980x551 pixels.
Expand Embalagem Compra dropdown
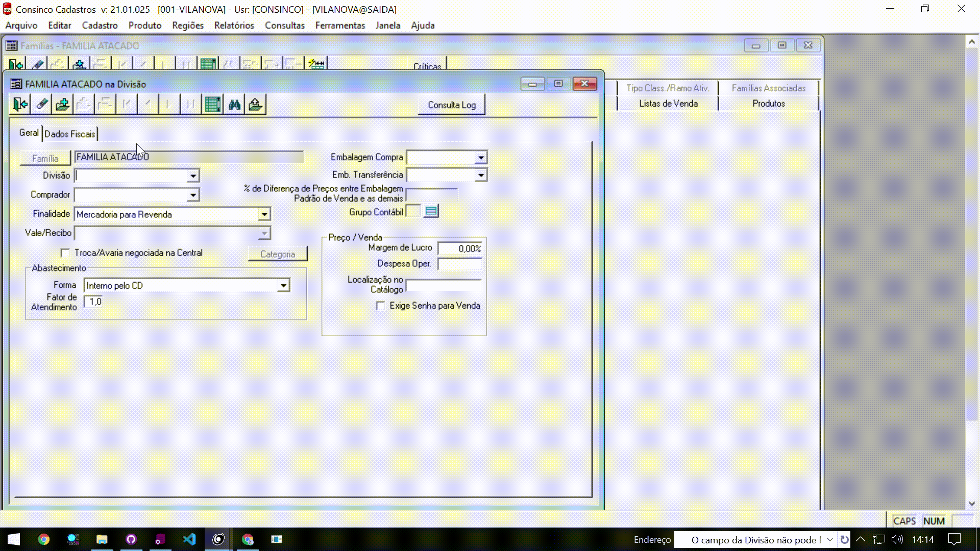pos(480,158)
